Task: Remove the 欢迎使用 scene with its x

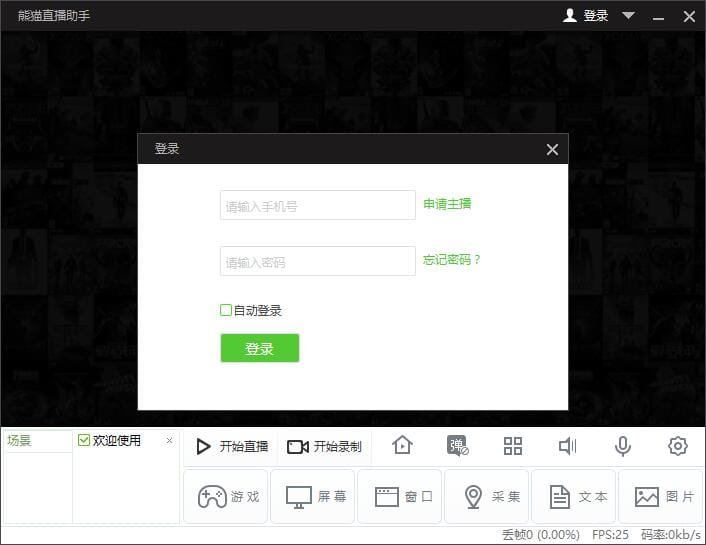Action: (169, 440)
